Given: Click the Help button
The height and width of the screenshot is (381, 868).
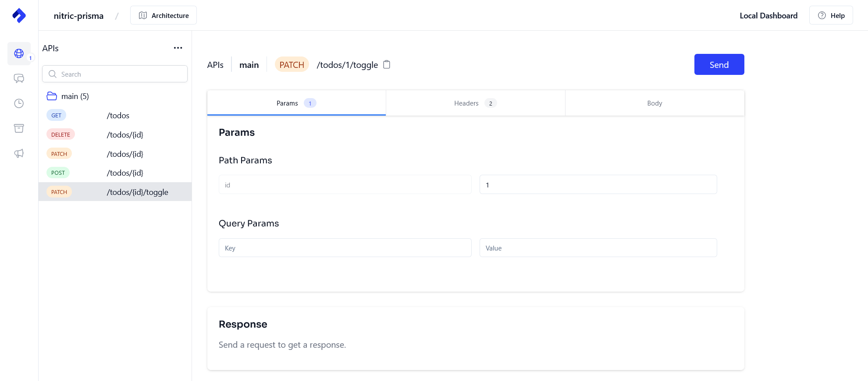Looking at the screenshot, I should point(831,15).
